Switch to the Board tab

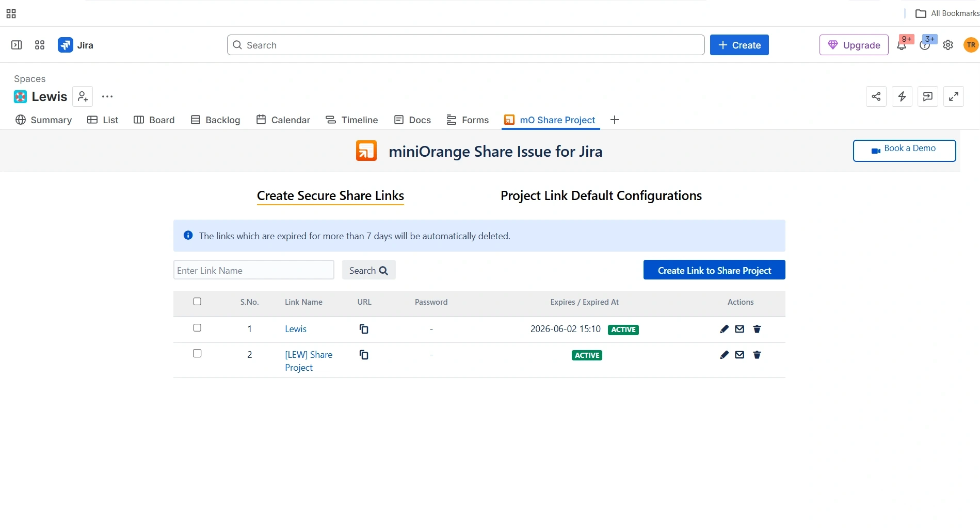(x=154, y=120)
